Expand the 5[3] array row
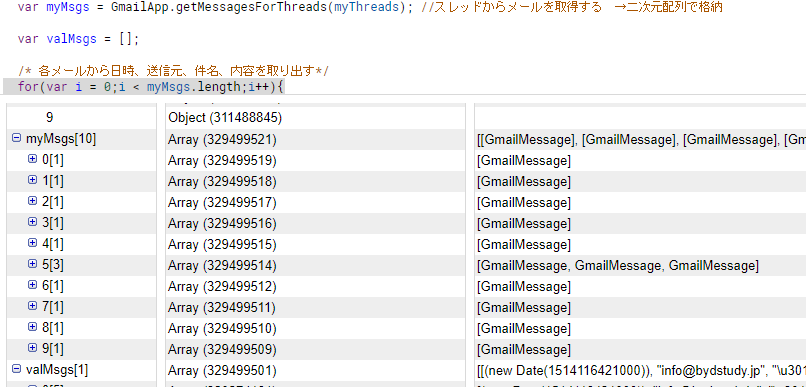806x387 pixels. (32, 264)
